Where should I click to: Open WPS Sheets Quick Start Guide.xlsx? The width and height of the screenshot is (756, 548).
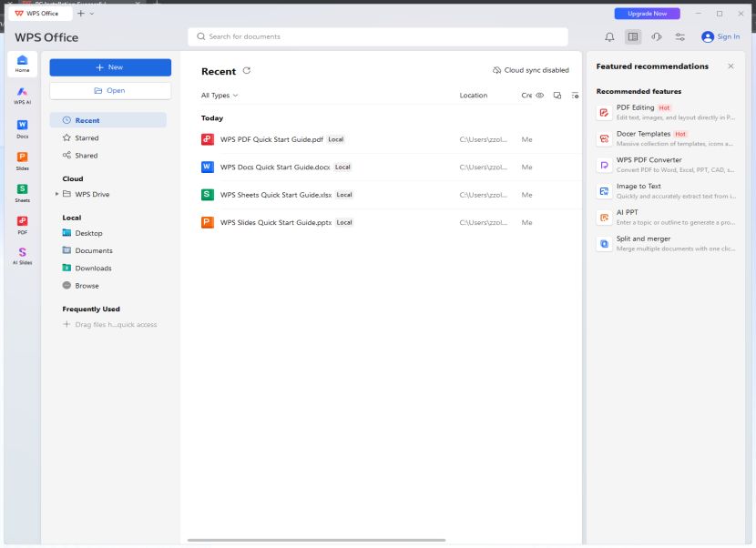click(x=276, y=195)
